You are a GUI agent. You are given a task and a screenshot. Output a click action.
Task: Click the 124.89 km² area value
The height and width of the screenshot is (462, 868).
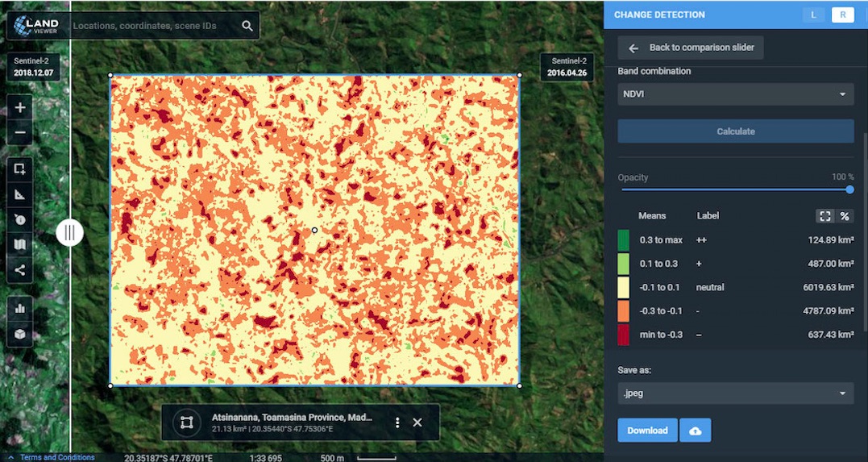coord(831,240)
